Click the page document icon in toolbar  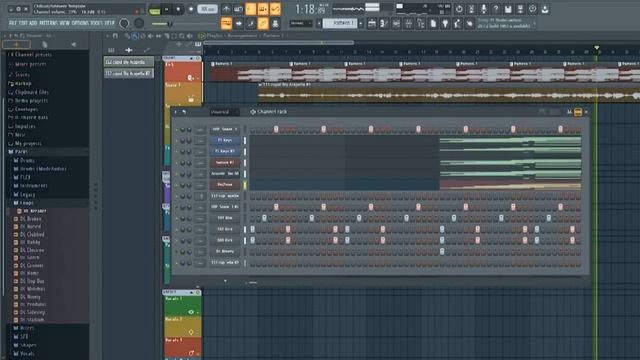[433, 24]
